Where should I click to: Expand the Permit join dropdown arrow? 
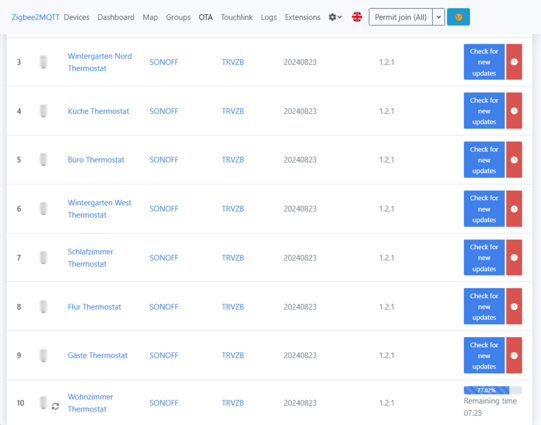click(x=439, y=17)
